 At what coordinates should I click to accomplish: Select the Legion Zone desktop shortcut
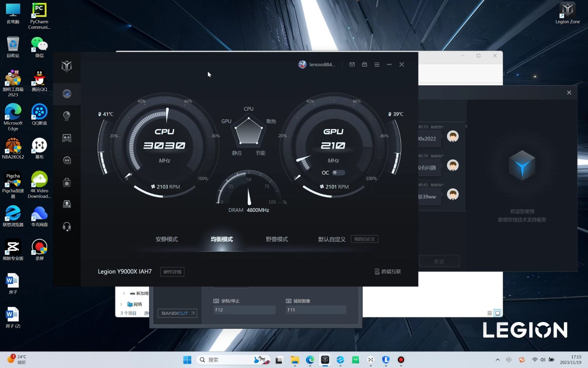pos(567,14)
